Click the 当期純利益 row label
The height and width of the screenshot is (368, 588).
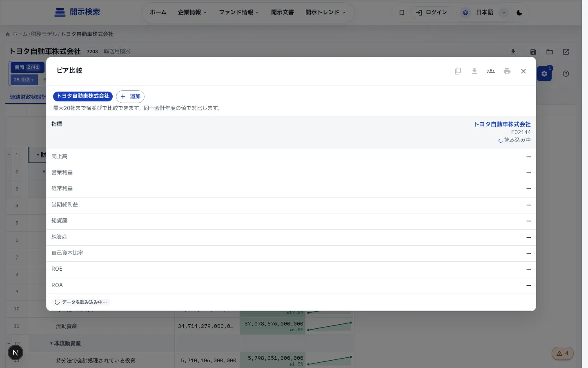coord(65,205)
